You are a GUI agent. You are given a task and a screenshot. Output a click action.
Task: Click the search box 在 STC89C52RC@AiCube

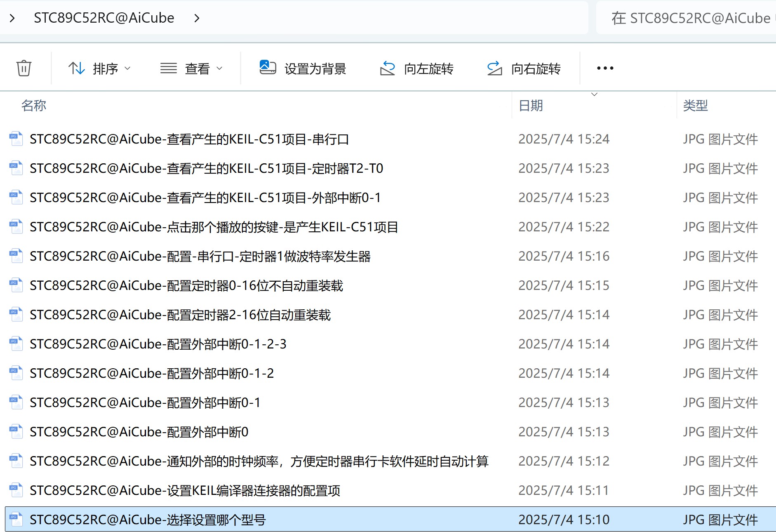pyautogui.click(x=686, y=18)
